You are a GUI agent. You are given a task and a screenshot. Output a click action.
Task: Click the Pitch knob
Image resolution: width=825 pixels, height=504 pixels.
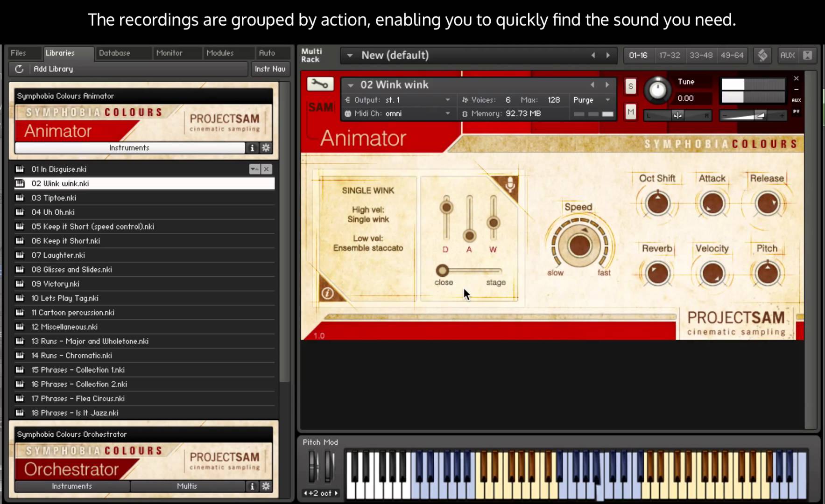coord(768,273)
